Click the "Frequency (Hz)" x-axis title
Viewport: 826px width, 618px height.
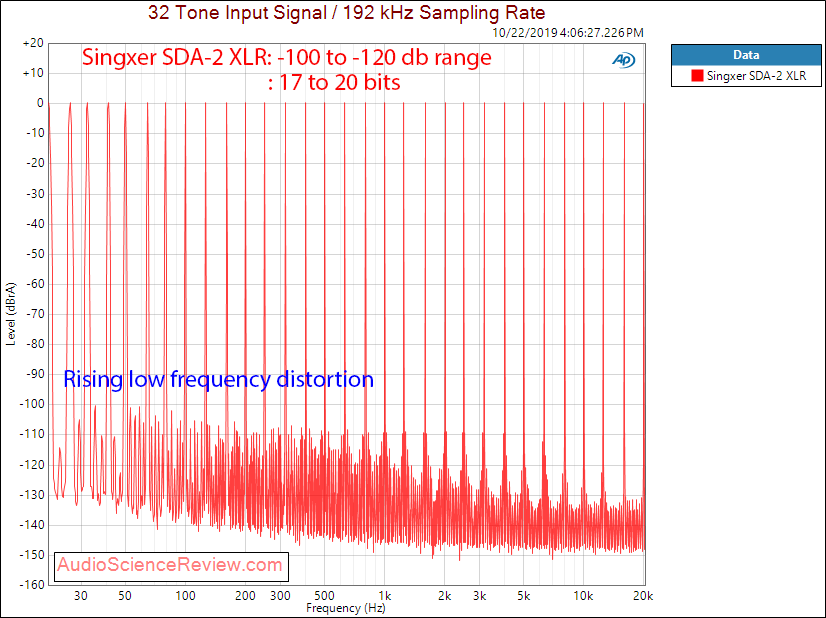(346, 608)
